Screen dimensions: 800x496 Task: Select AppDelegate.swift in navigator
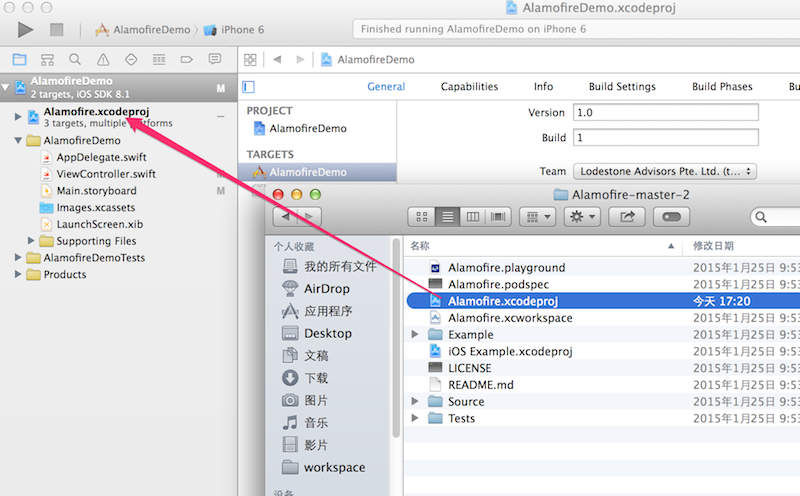[x=101, y=157]
